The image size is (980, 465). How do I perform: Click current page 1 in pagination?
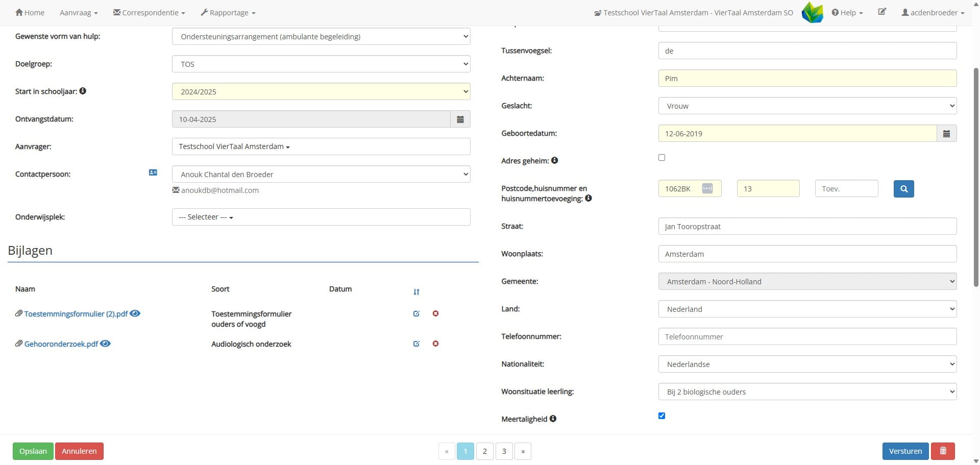coord(465,451)
